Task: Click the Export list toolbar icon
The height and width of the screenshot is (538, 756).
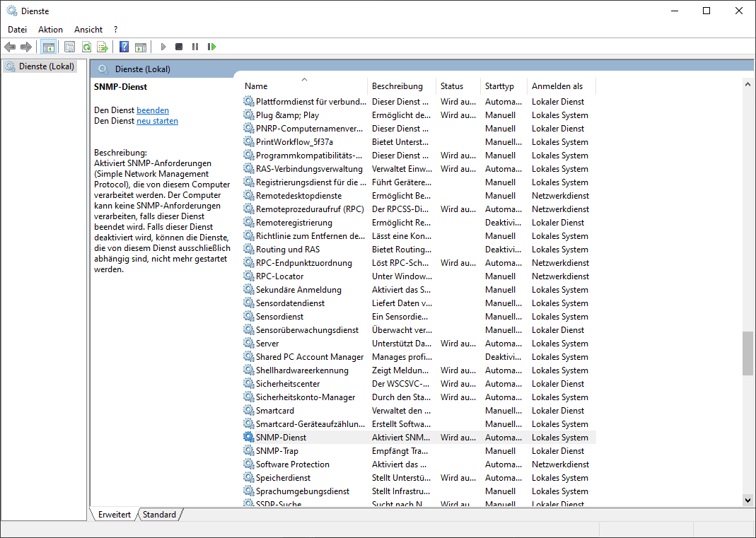Action: [103, 47]
